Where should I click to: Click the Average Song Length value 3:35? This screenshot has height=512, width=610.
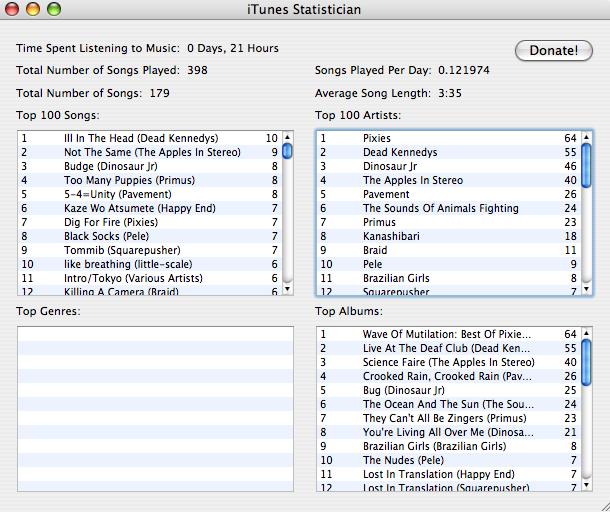pyautogui.click(x=450, y=93)
